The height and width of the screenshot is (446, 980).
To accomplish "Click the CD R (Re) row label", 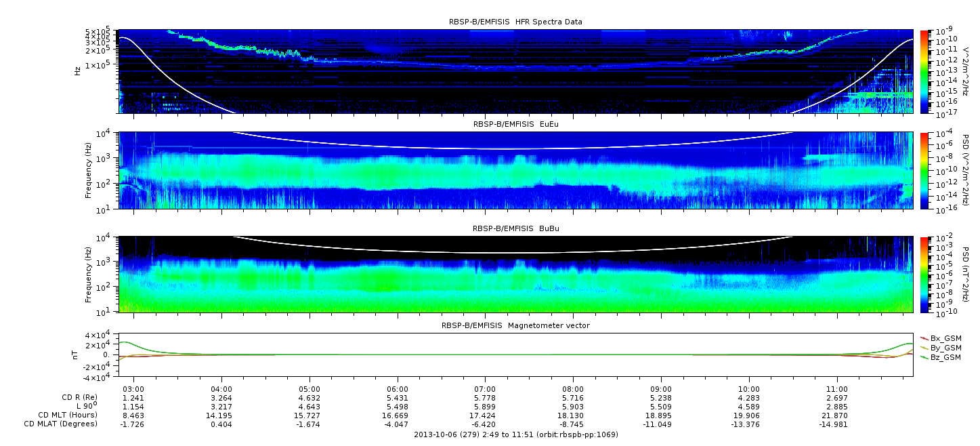I will click(x=76, y=398).
